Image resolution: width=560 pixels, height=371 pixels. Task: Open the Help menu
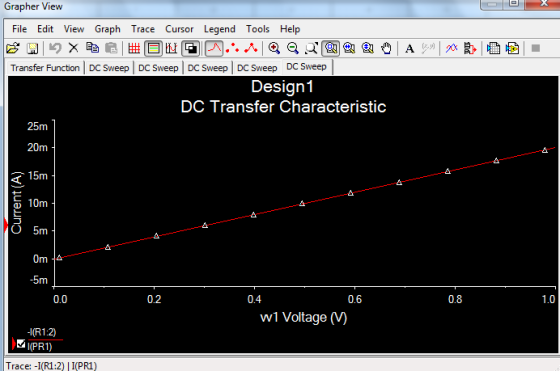(290, 29)
